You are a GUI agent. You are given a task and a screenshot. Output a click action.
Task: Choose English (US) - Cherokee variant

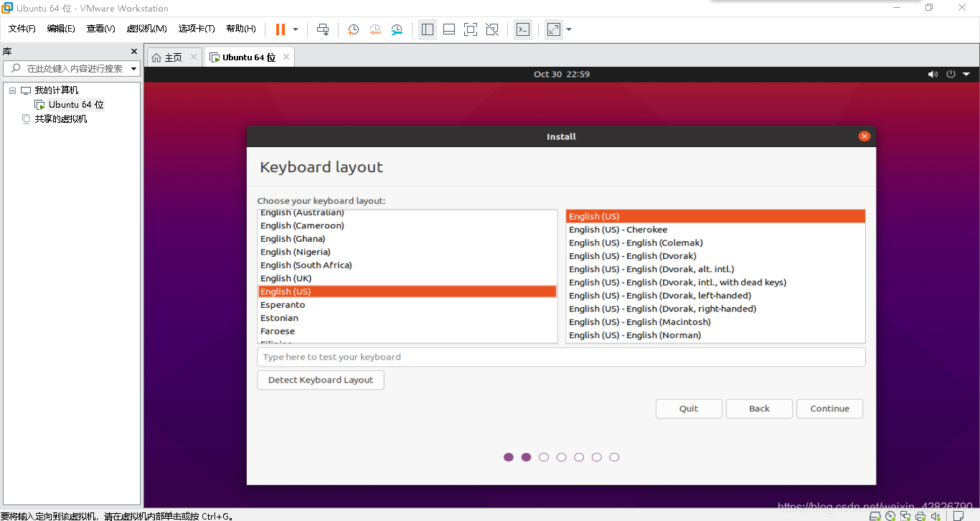tap(715, 230)
